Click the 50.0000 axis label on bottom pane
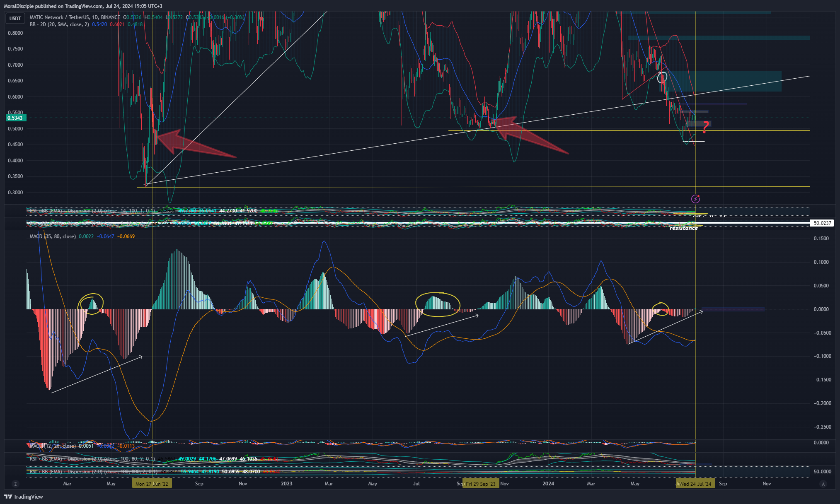 (x=822, y=472)
